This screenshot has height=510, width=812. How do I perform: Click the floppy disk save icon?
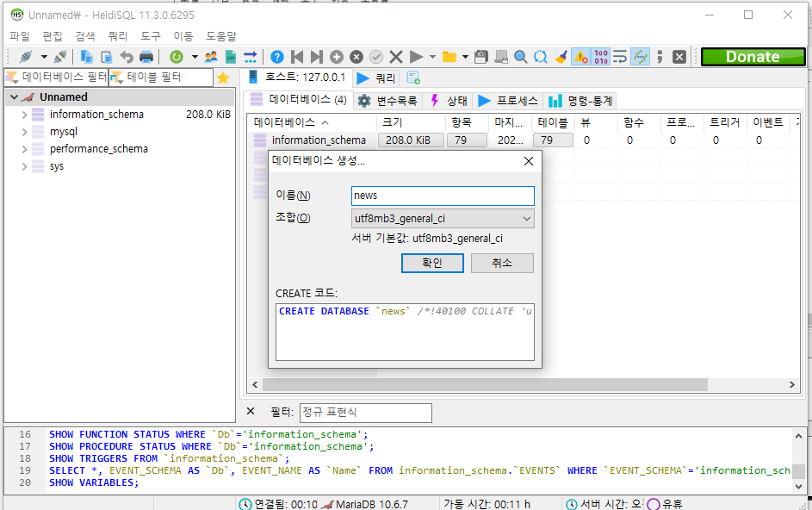[x=481, y=57]
